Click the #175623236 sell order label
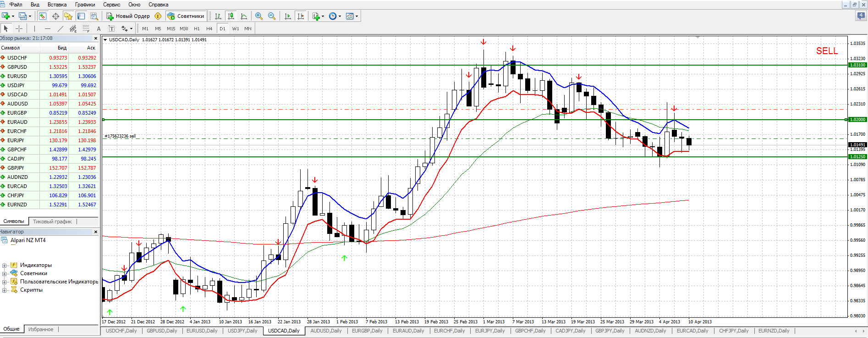 (x=120, y=136)
